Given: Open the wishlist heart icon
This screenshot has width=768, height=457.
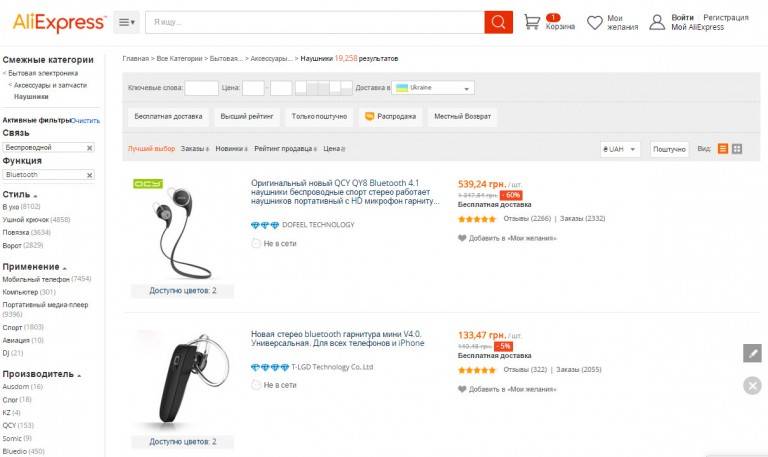Looking at the screenshot, I should [594, 22].
